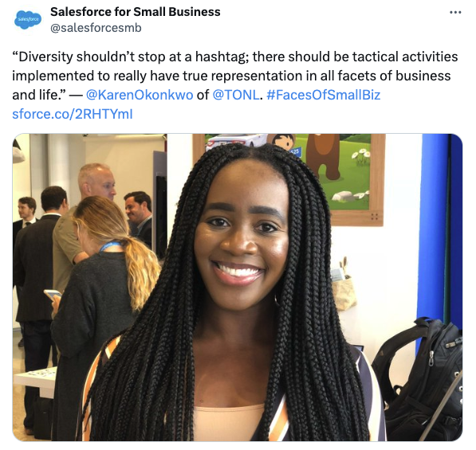Open the @TONL mention

click(x=236, y=95)
